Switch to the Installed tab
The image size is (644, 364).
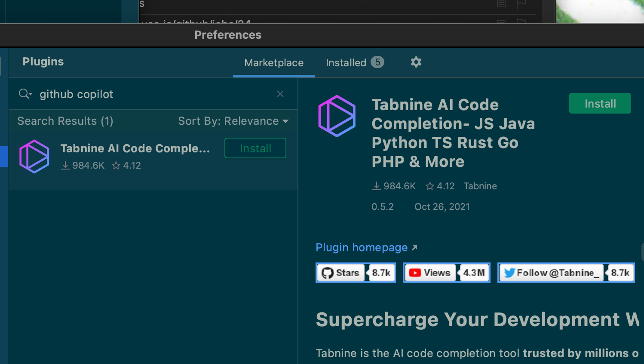coord(355,63)
